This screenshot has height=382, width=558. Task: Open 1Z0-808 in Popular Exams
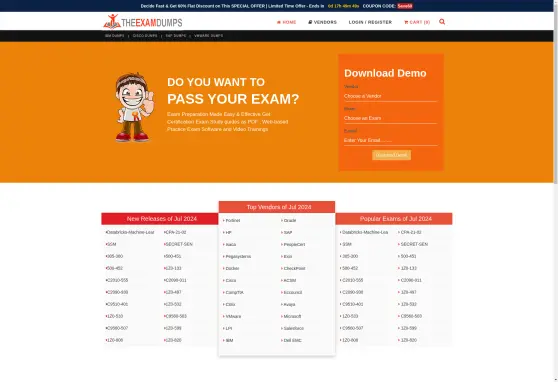pos(350,340)
